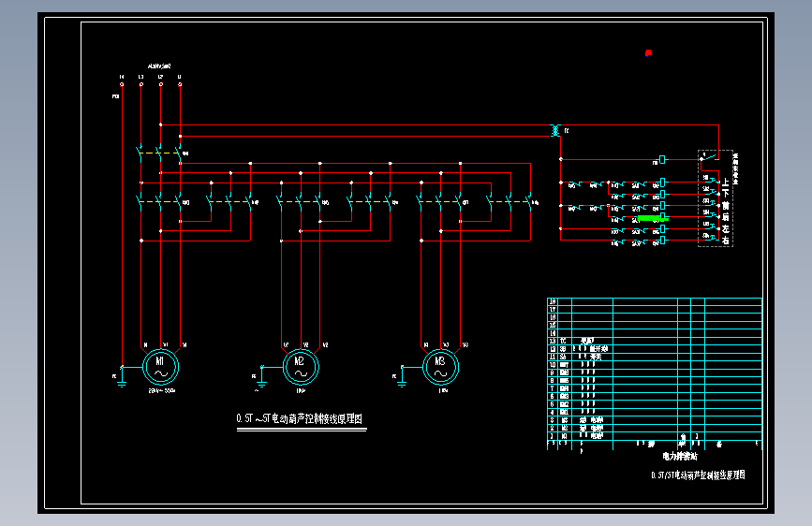Select the main breaker contacts below supply terminals
Viewport: 812px width, 526px height.
tap(160, 153)
